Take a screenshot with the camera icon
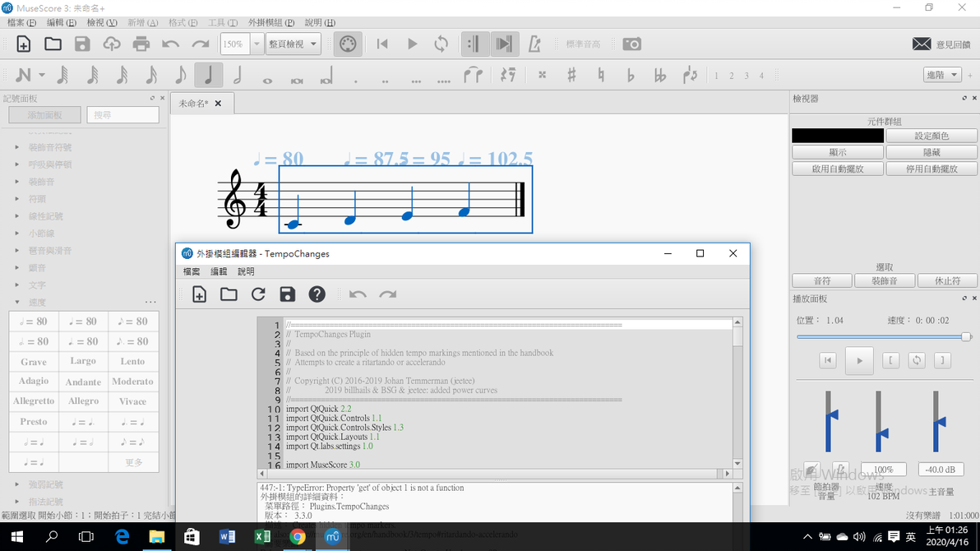This screenshot has width=980, height=551. pos(631,44)
